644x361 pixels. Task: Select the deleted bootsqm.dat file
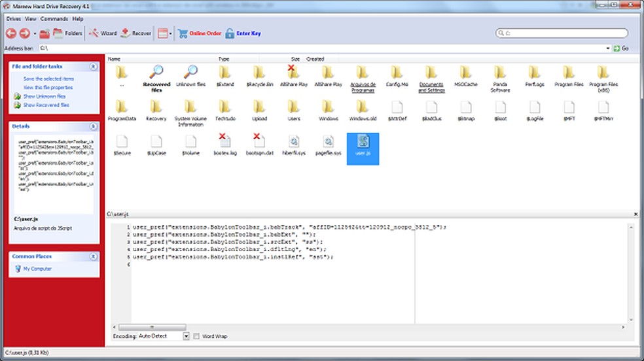259,145
